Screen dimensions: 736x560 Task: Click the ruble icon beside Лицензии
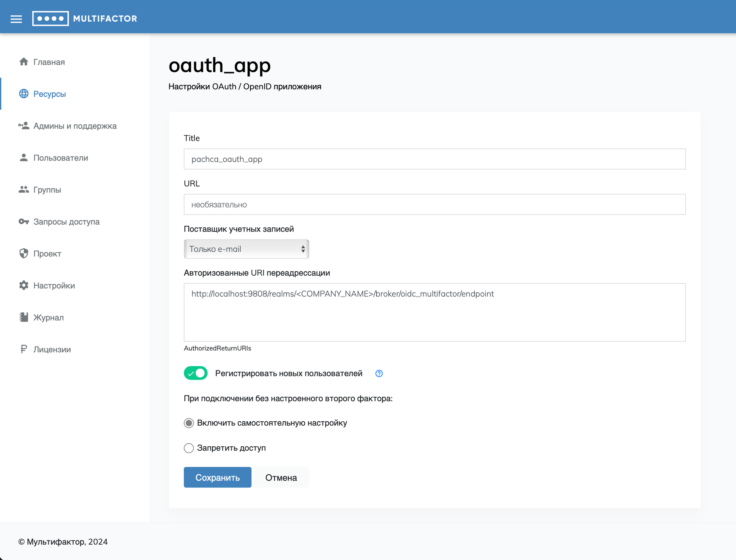(24, 349)
